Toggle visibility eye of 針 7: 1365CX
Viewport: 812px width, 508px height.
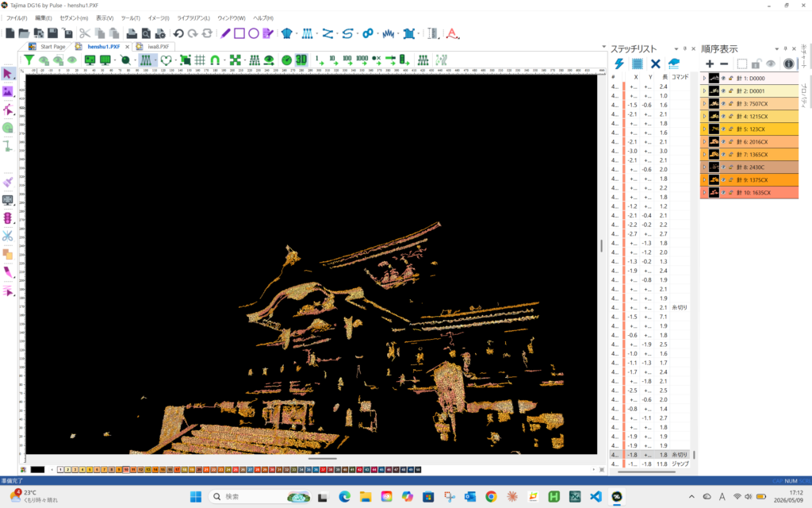[x=723, y=155]
